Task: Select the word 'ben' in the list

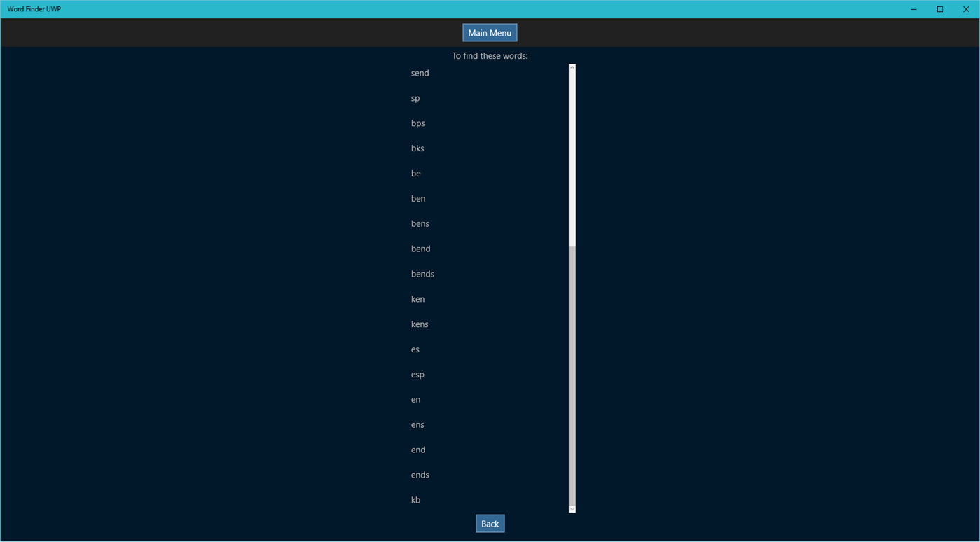Action: point(417,198)
